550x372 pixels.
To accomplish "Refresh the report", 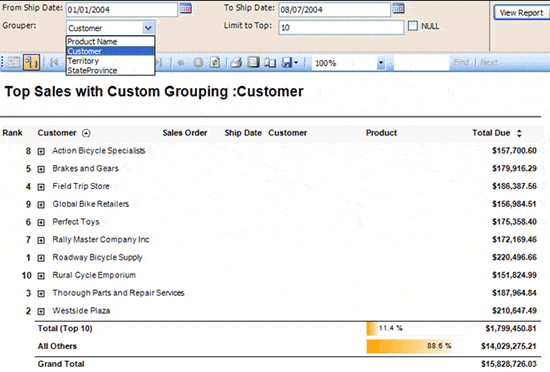I will [215, 63].
